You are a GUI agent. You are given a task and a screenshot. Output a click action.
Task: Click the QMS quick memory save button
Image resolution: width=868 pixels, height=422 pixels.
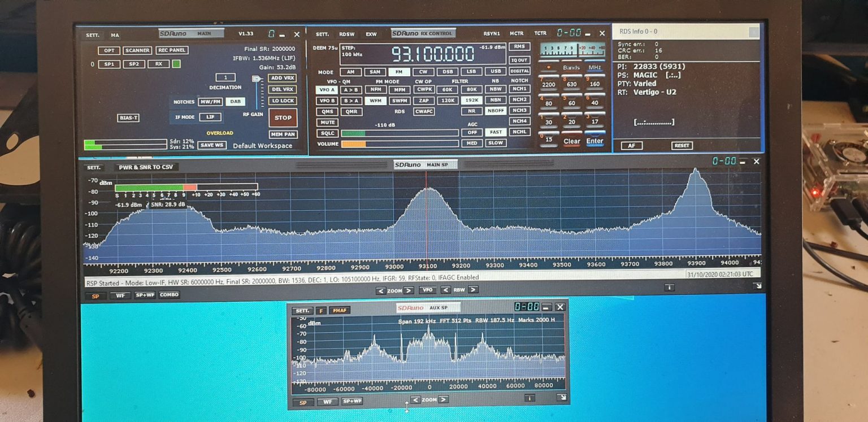(328, 111)
